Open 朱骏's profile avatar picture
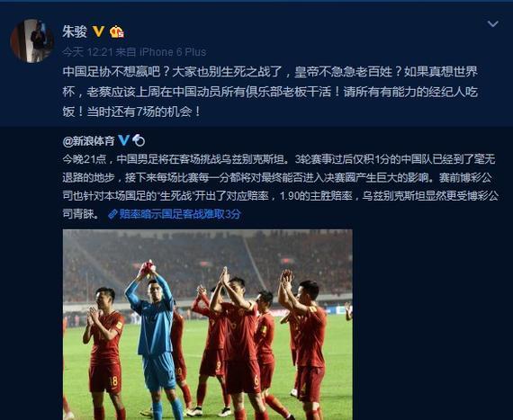Image resolution: width=513 pixels, height=420 pixels. pyautogui.click(x=31, y=40)
